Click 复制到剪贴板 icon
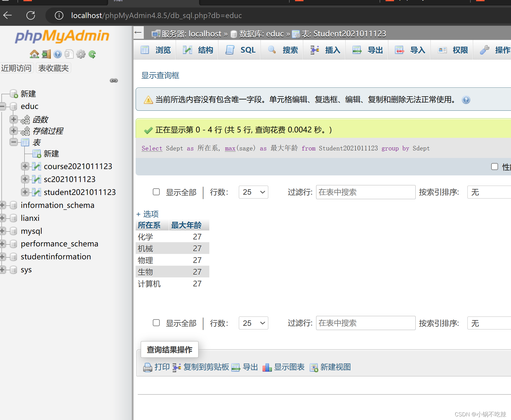Viewport: 511px width, 420px height. (177, 367)
